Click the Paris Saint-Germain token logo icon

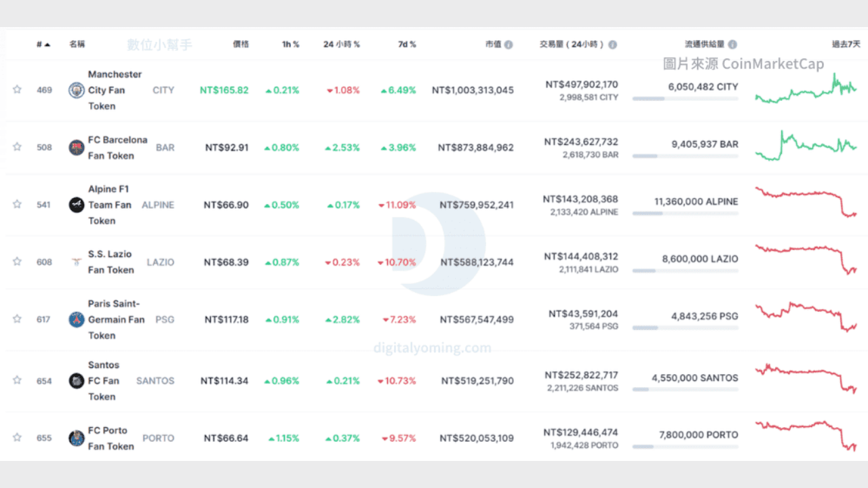click(x=77, y=320)
